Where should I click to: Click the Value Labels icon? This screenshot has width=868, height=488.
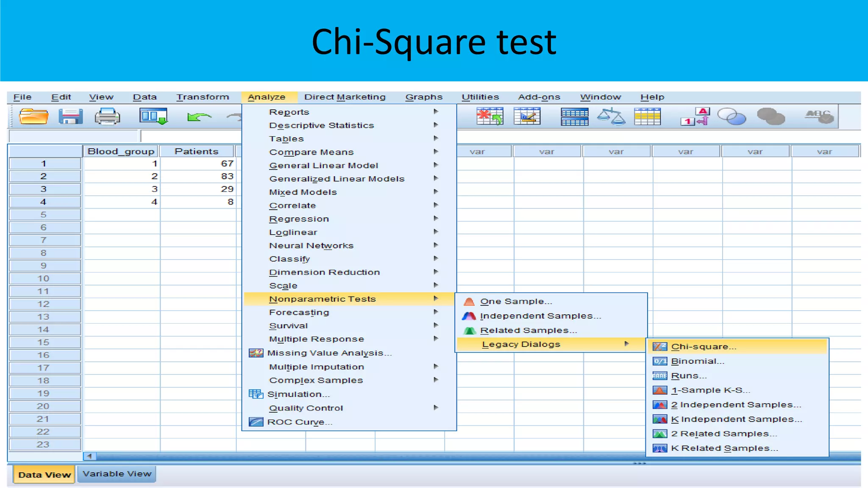695,116
